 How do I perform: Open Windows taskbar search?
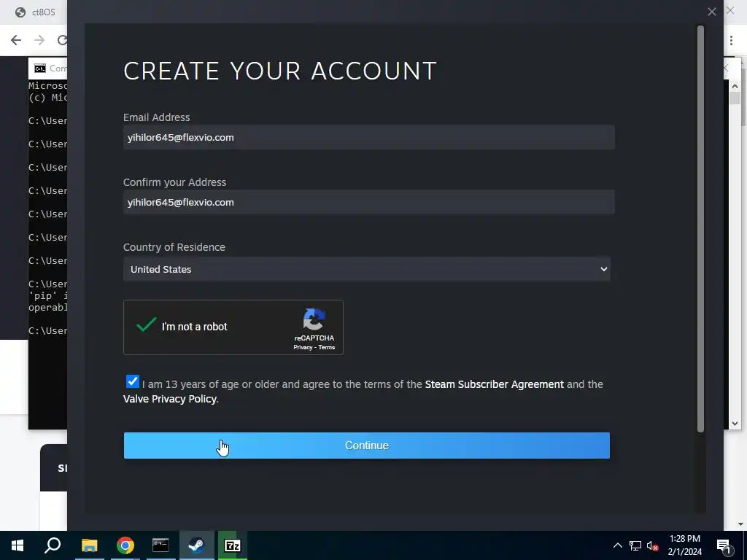coord(53,545)
